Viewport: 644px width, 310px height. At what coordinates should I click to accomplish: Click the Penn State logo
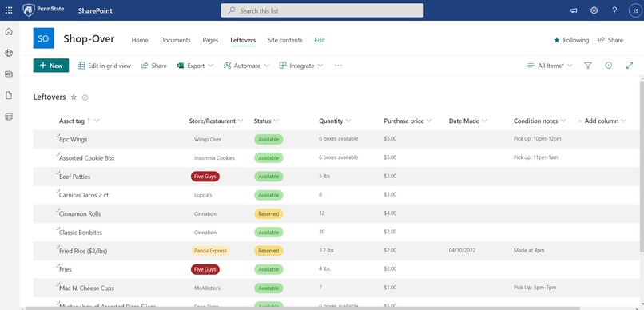(43, 10)
